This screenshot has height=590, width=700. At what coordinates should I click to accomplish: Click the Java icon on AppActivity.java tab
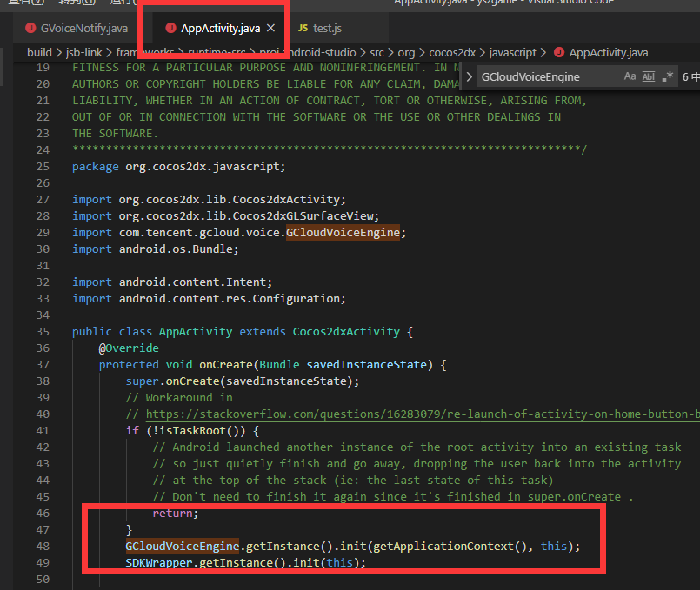click(170, 28)
